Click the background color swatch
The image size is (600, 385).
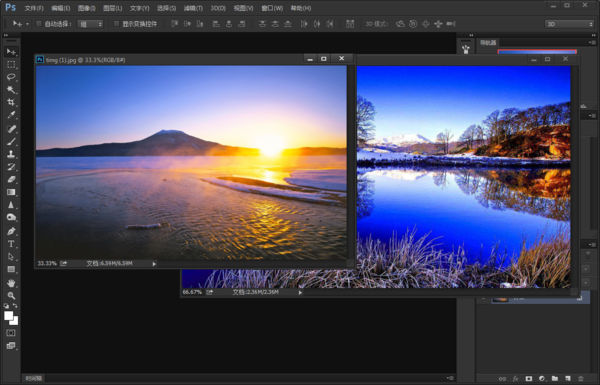[x=15, y=321]
